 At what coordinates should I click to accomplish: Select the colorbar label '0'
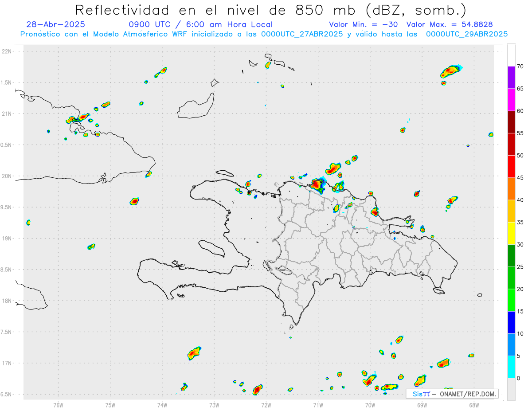click(518, 378)
